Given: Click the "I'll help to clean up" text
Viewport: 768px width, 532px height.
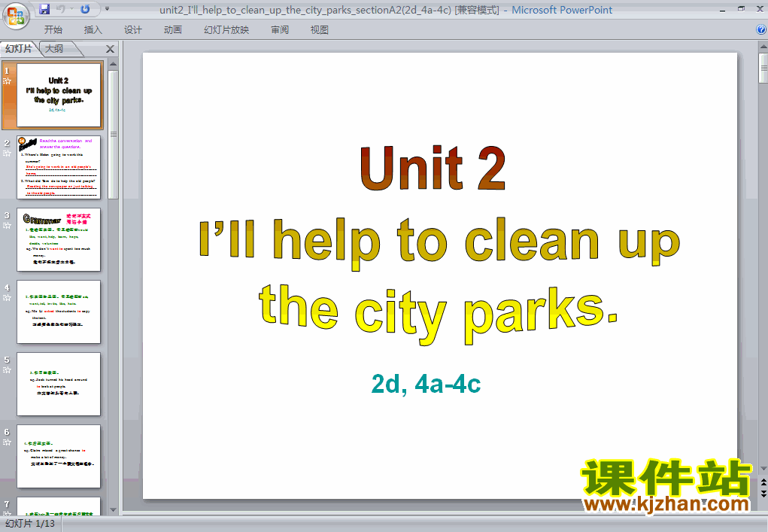Looking at the screenshot, I should (439, 242).
